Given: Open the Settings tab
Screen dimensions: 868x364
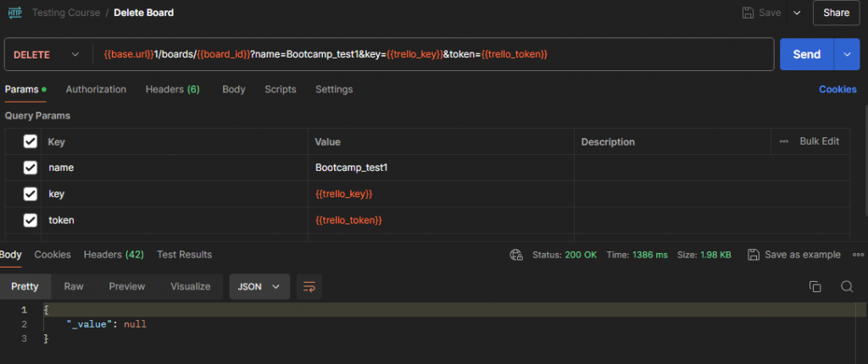Looking at the screenshot, I should click(334, 89).
